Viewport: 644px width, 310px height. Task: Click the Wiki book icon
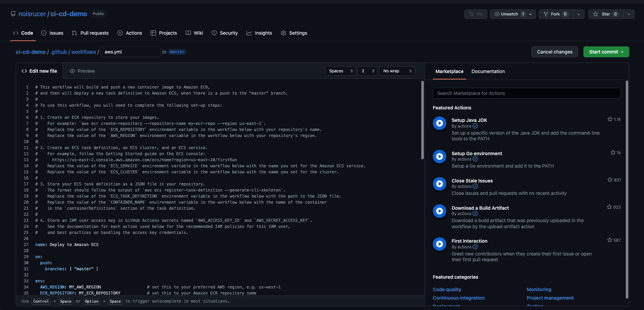(x=188, y=33)
